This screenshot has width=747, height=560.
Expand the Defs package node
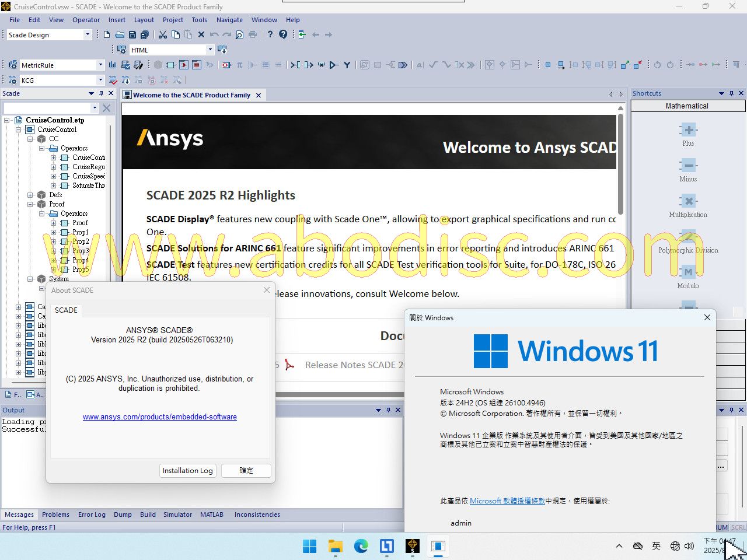pos(30,195)
